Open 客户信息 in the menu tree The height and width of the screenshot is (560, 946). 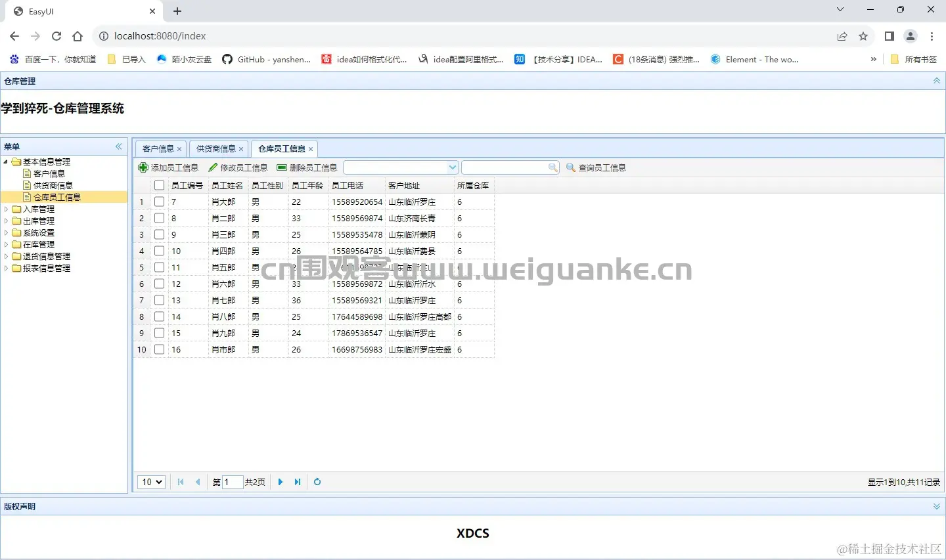49,173
